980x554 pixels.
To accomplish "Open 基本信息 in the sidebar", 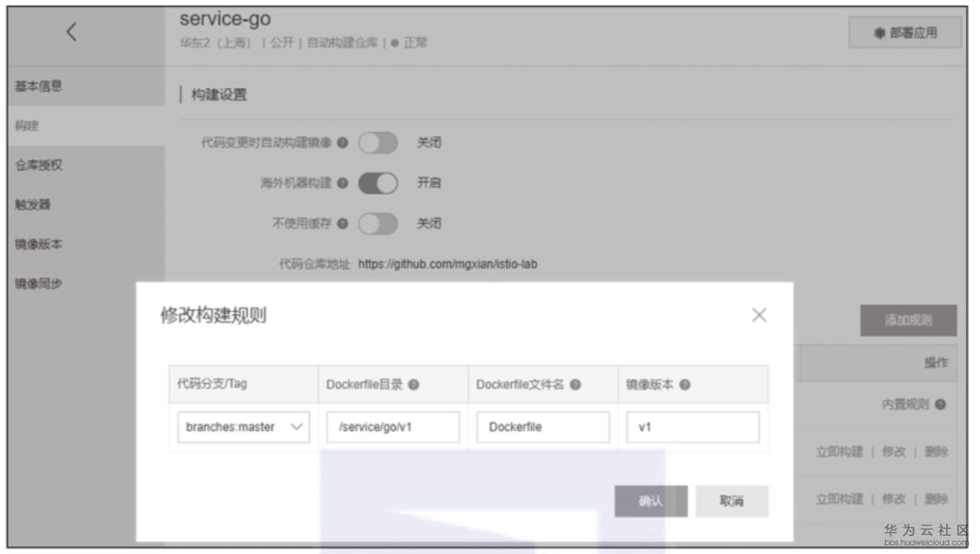I will (86, 86).
